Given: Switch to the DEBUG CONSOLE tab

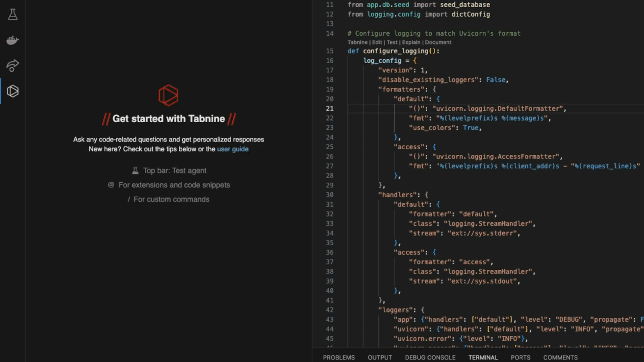Looking at the screenshot, I should (430, 358).
